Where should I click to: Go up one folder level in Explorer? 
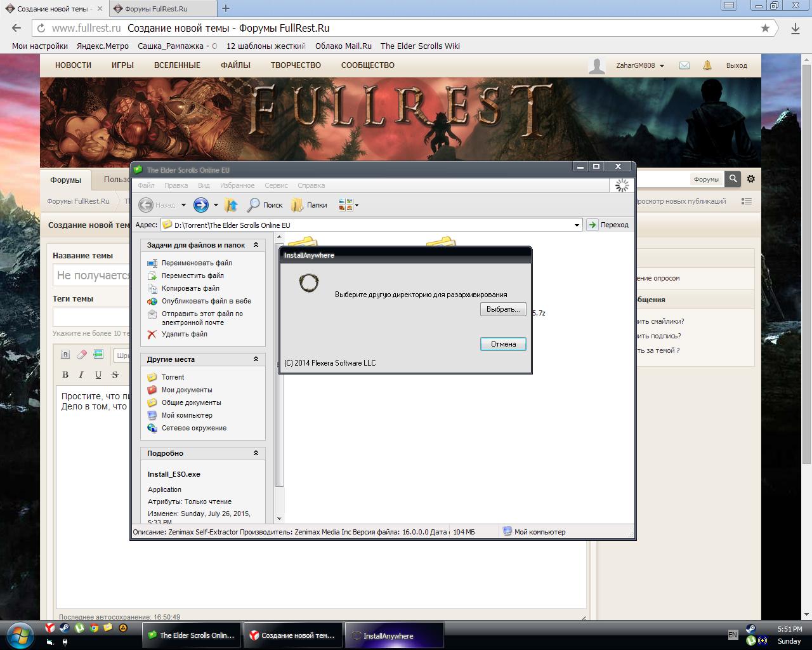232,205
